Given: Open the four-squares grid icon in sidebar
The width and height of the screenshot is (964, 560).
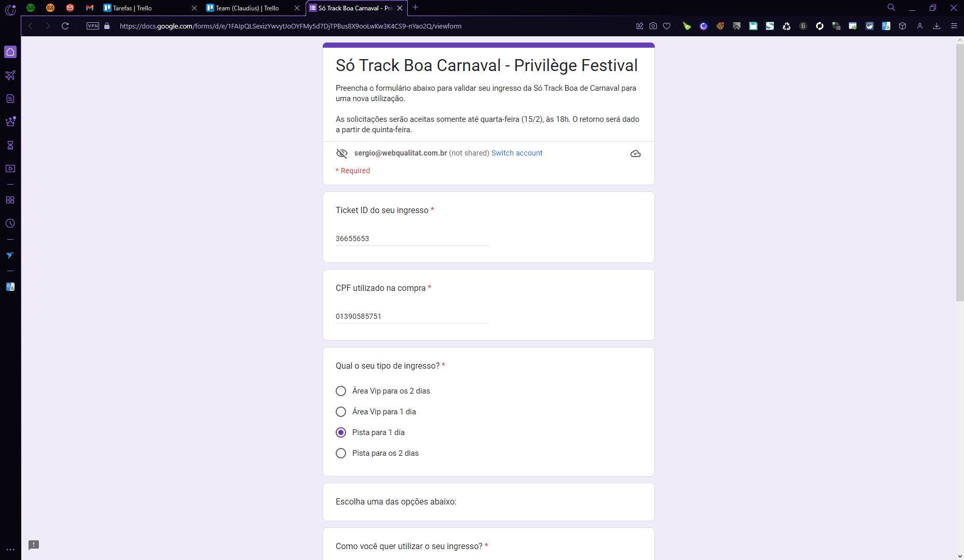Looking at the screenshot, I should pyautogui.click(x=10, y=200).
